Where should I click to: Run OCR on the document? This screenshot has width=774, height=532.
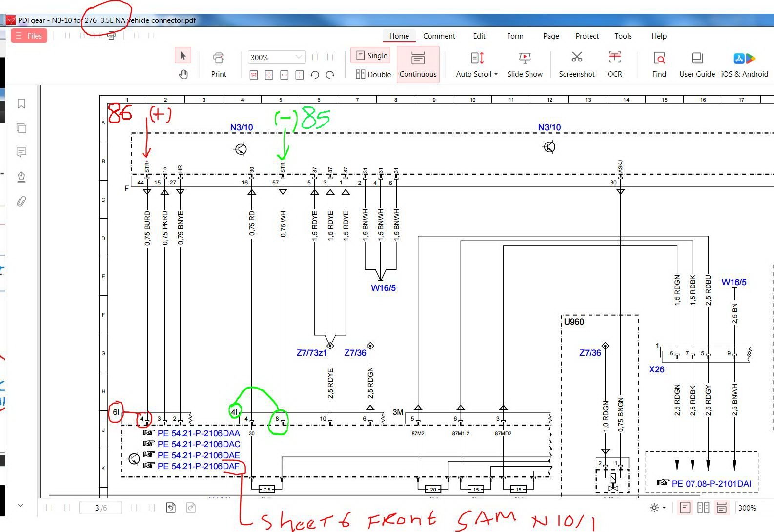point(614,64)
